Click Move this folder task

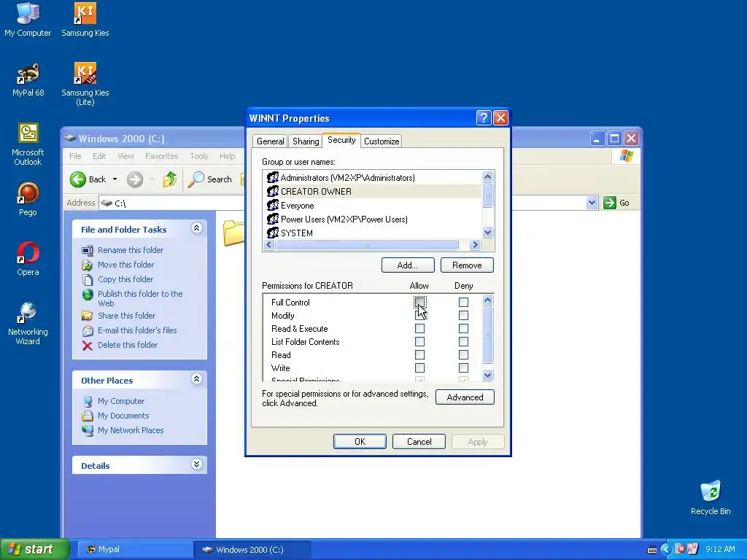click(x=125, y=265)
